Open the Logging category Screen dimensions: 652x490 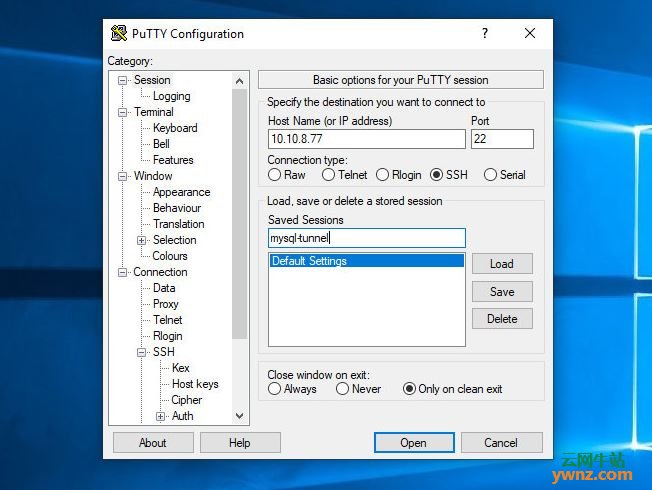point(171,96)
